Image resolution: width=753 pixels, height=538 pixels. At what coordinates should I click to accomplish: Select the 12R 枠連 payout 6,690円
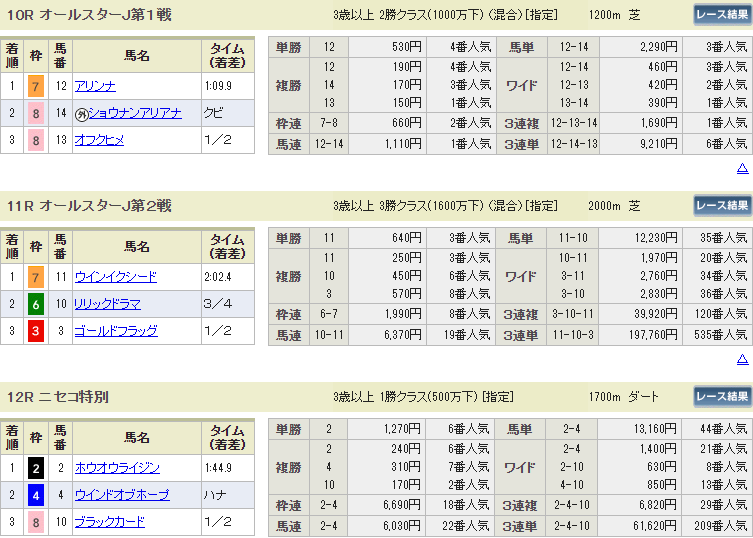(402, 505)
